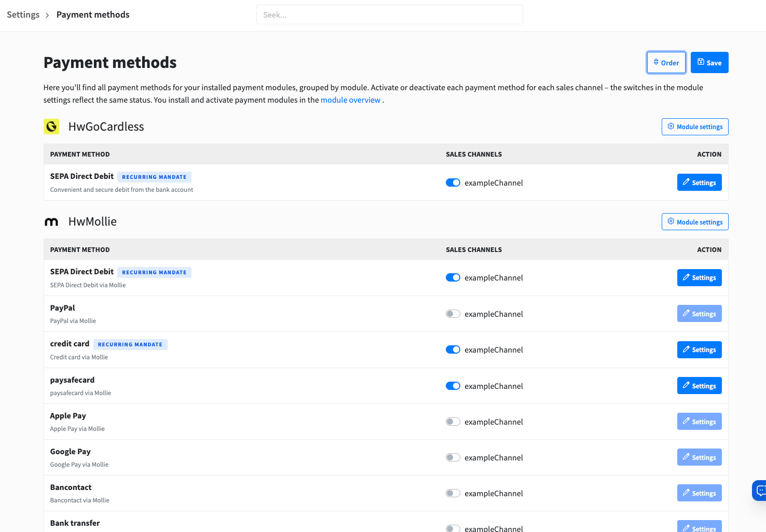Open Settings for credit card row

[699, 349]
